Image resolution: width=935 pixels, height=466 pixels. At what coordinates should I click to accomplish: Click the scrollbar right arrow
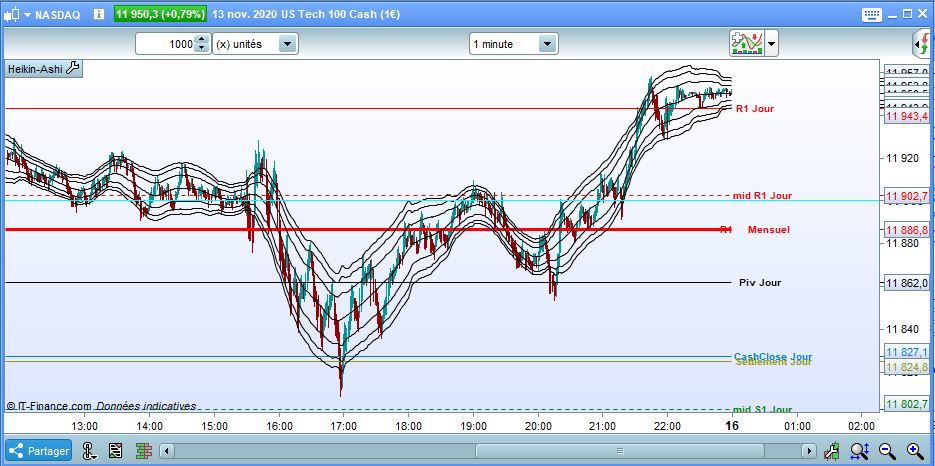pyautogui.click(x=809, y=451)
